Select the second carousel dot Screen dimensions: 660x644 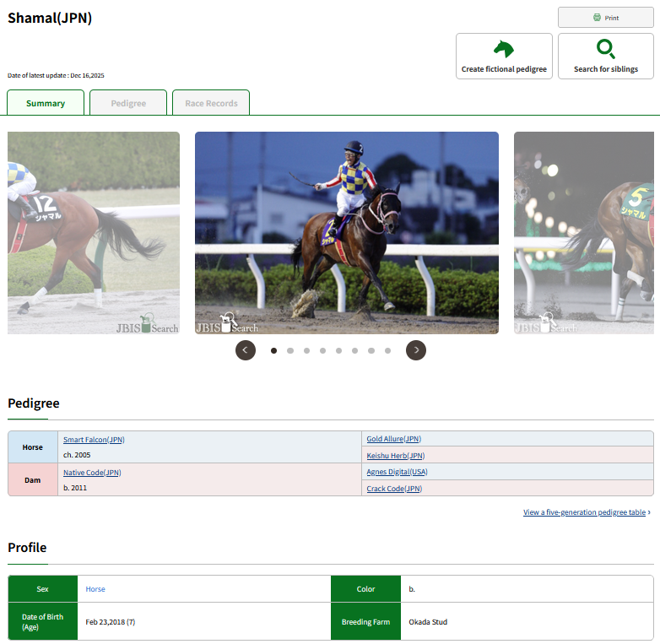[x=290, y=350]
